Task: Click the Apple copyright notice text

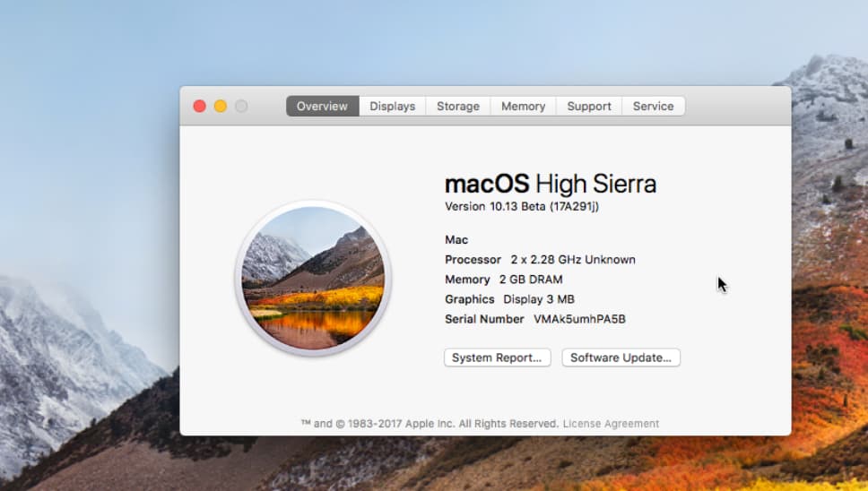Action: point(430,424)
